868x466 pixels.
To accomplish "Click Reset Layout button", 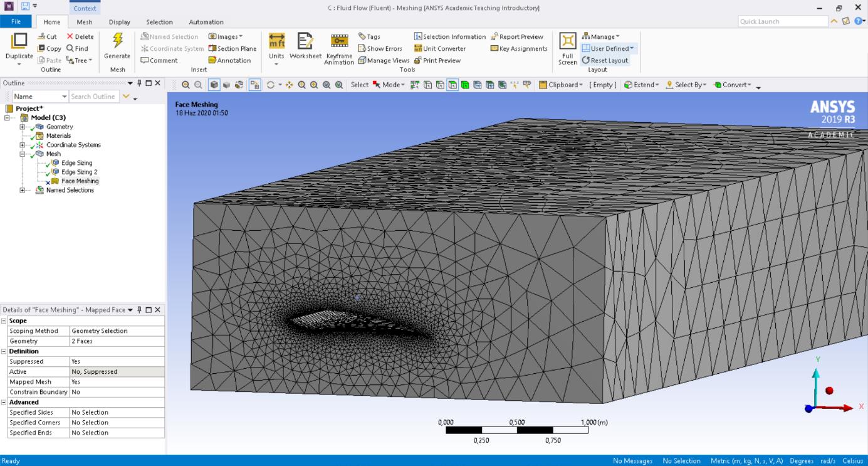I will [605, 61].
